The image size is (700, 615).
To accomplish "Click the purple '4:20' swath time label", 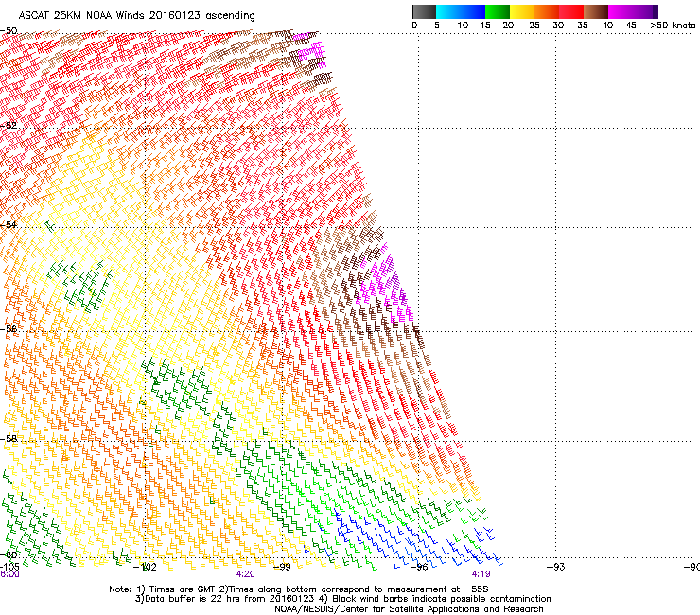I will [246, 574].
